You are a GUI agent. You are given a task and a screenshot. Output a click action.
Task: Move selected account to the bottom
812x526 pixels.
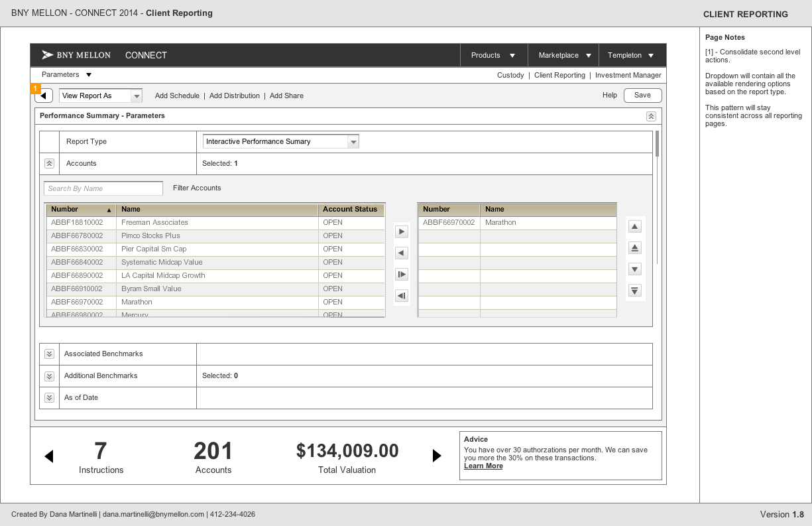click(634, 291)
